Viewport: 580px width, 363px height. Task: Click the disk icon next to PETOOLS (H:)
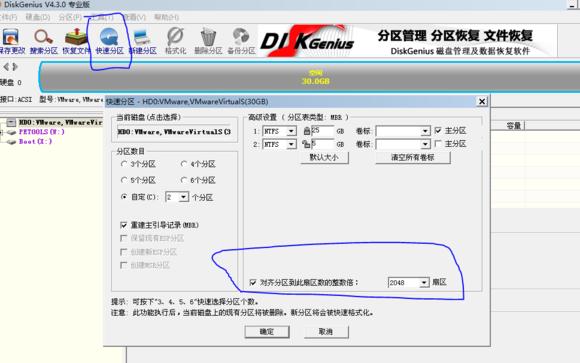(11, 132)
